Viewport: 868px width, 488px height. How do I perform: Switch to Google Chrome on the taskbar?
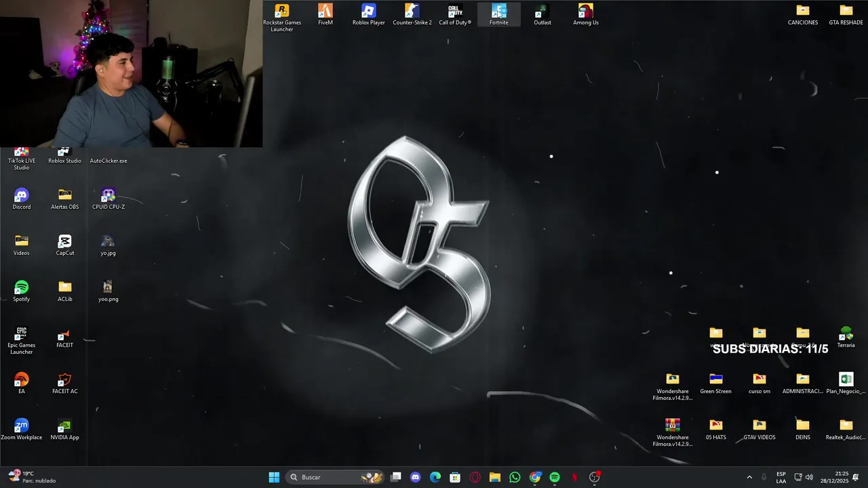pos(535,477)
